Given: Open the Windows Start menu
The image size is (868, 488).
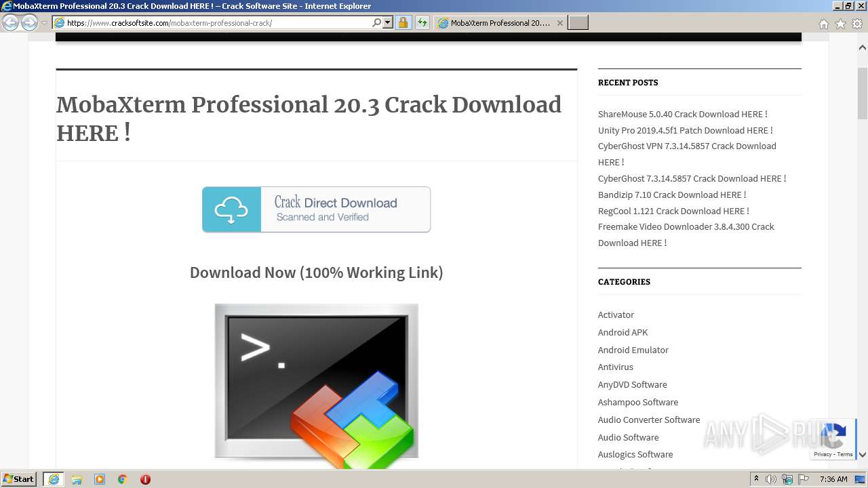Looking at the screenshot, I should 19,479.
